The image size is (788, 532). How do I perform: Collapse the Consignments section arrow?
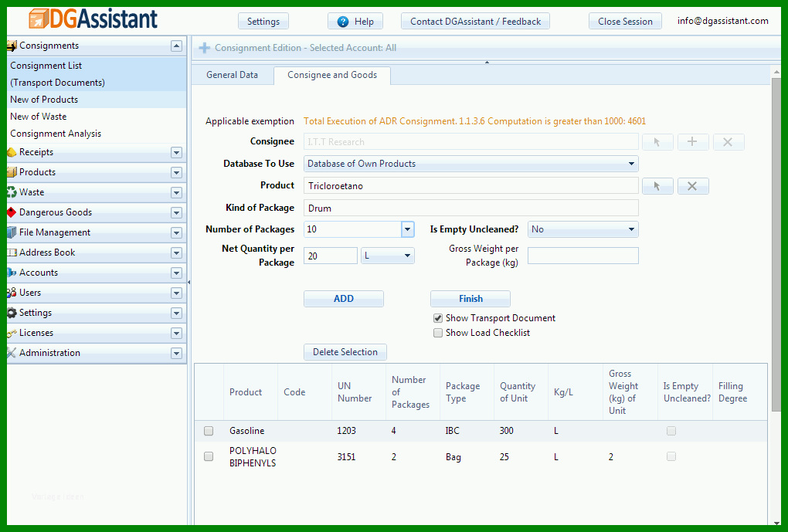coord(176,46)
